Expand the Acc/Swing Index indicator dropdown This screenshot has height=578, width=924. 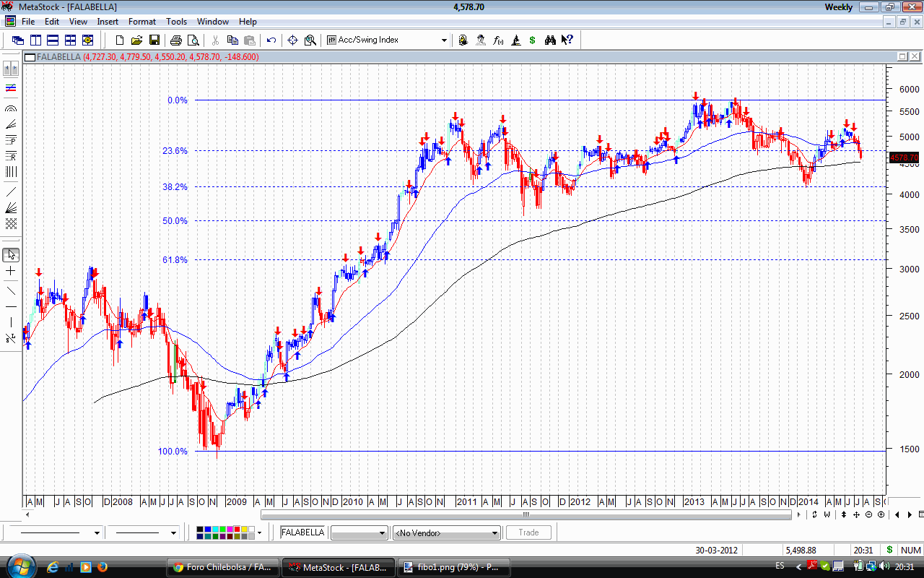[444, 40]
